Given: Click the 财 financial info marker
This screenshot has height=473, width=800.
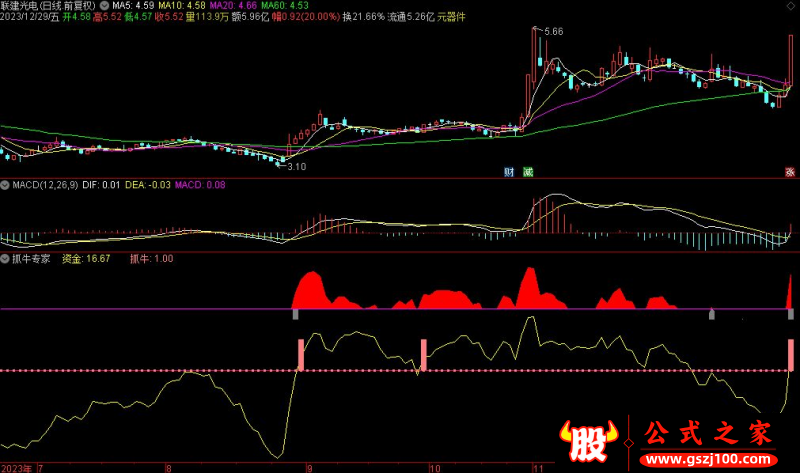Looking at the screenshot, I should pos(510,172).
